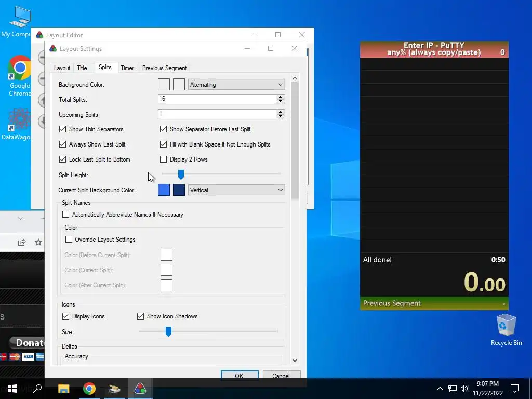Image resolution: width=532 pixels, height=399 pixels.
Task: Open the Recycle Bin desktop icon
Action: pyautogui.click(x=506, y=330)
